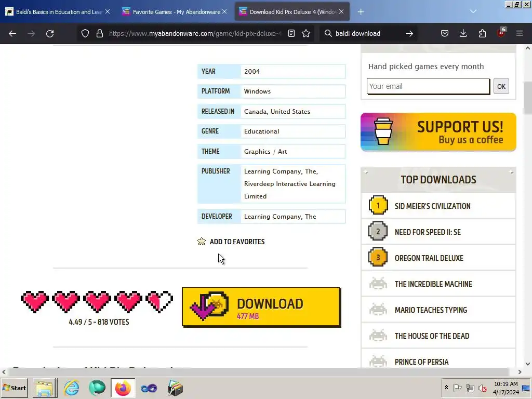This screenshot has height=399, width=532.
Task: Click the number 3 bronze medal icon
Action: coord(378,258)
